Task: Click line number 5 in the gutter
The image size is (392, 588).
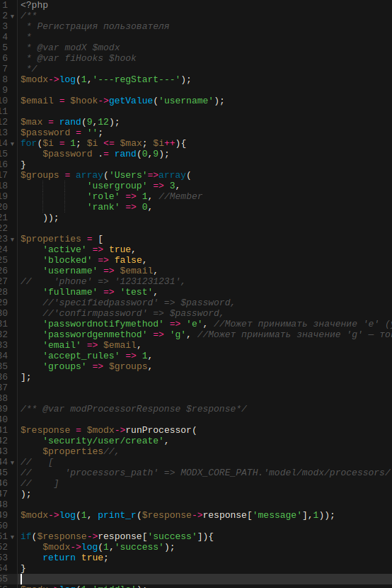Action: pyautogui.click(x=4, y=47)
